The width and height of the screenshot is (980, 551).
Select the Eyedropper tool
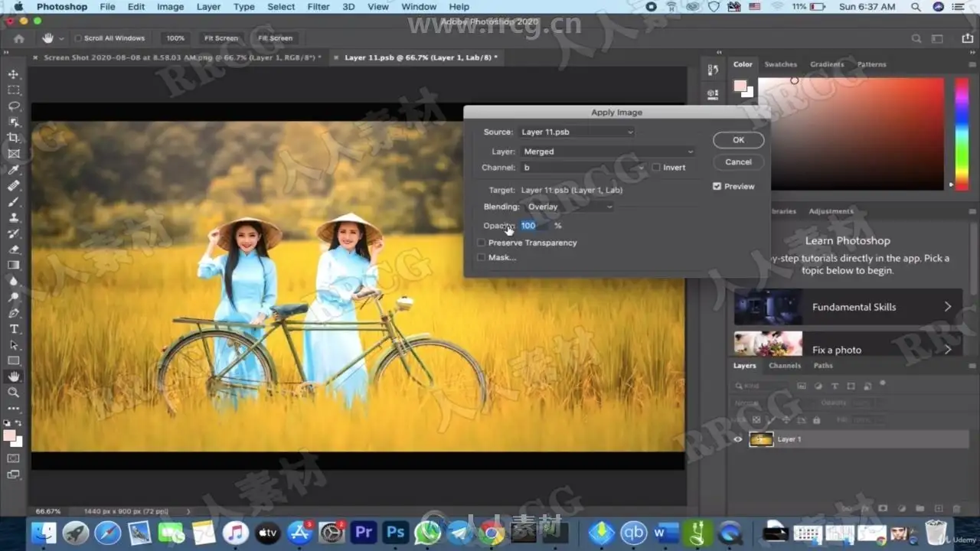pyautogui.click(x=14, y=170)
